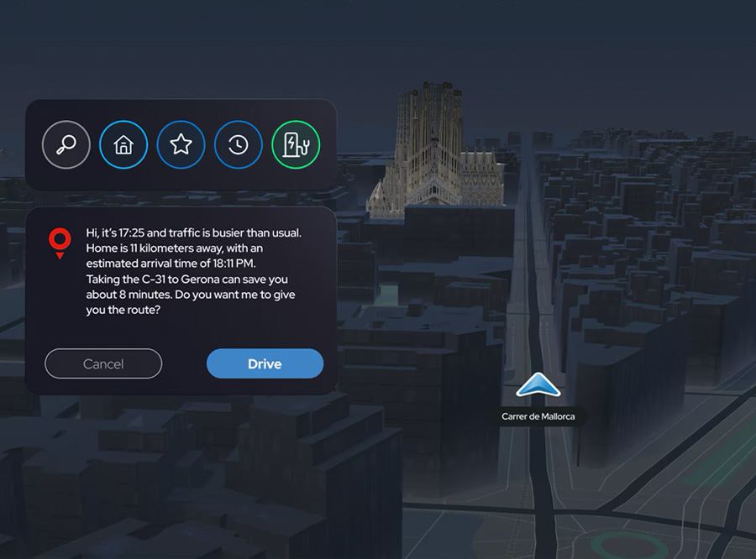Select the Carrer de Mallorca street label

(x=538, y=416)
